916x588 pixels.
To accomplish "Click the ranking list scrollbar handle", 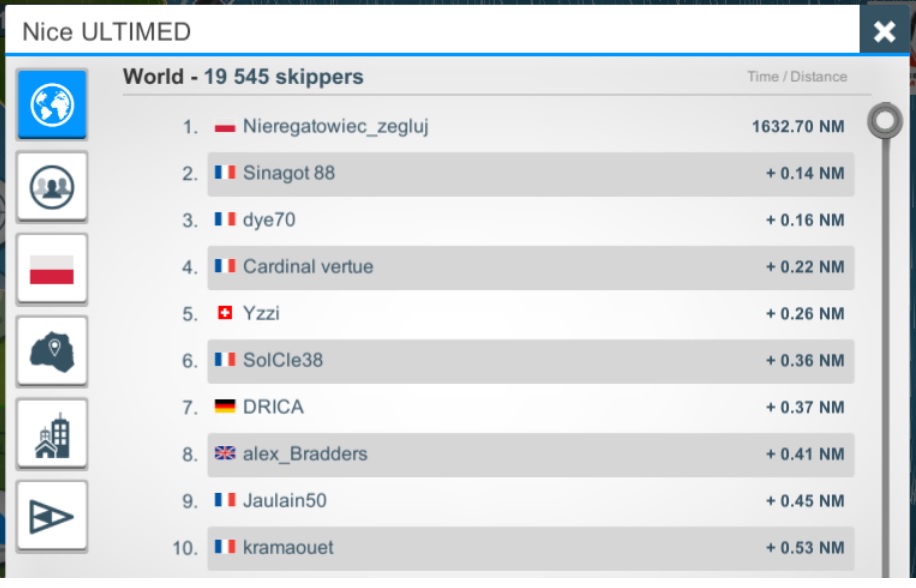I will 884,121.
